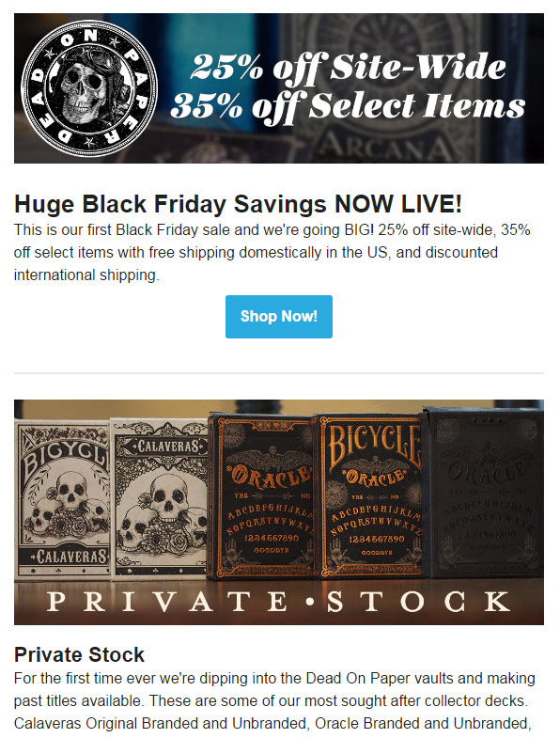Click the Bicycle Oracle branded deck box
Screen dimensions: 560x738
click(372, 496)
